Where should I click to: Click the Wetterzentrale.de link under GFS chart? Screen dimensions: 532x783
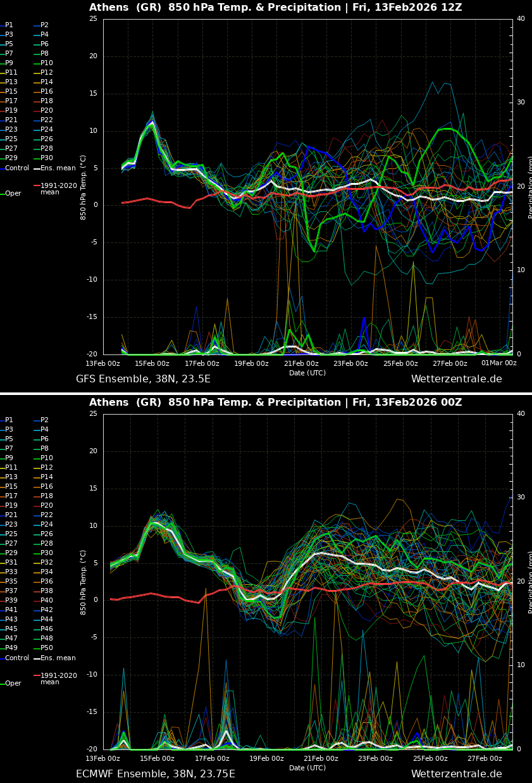coord(456,379)
